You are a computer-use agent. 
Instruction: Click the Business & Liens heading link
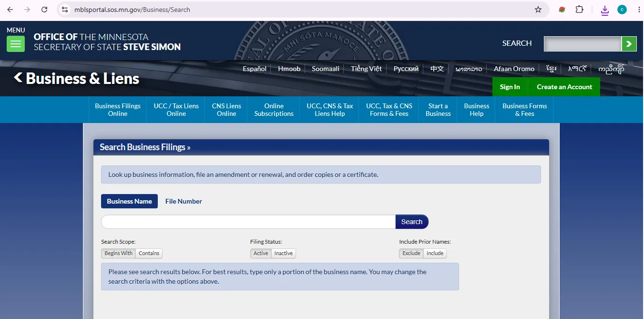pyautogui.click(x=82, y=78)
